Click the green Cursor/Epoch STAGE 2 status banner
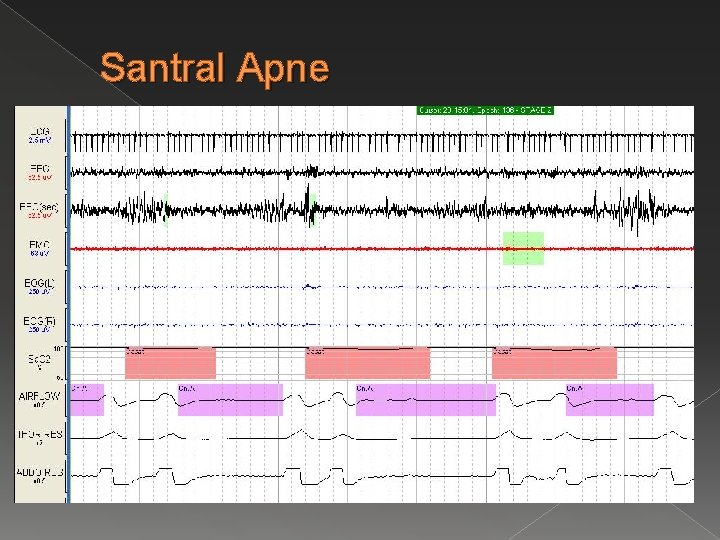Screen dimensions: 720x540 [485, 110]
